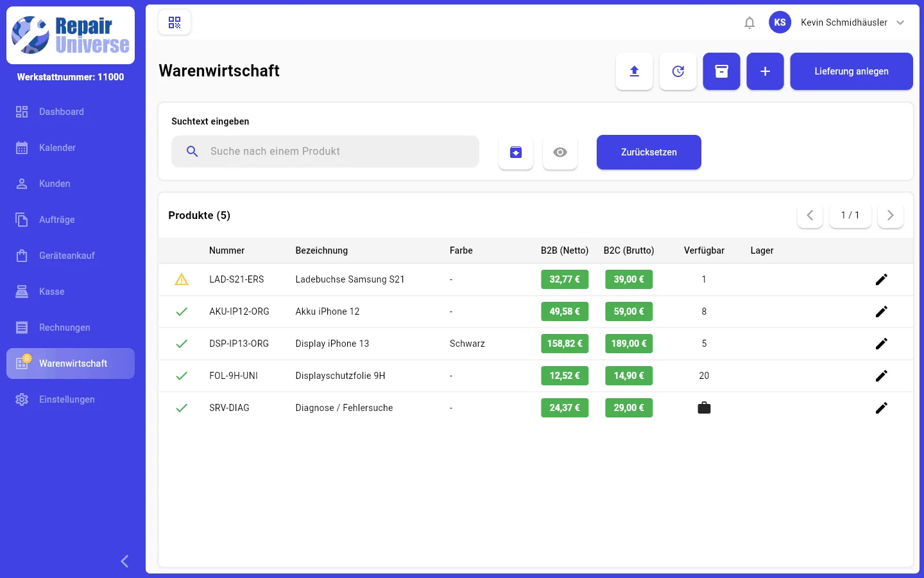Click the archive download filter icon
This screenshot has height=578, width=924.
(516, 152)
